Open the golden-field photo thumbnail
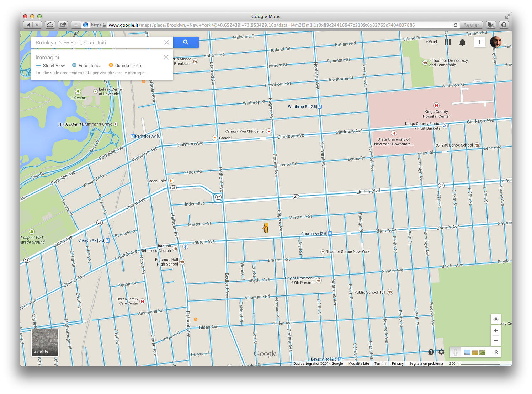Viewport: 532px width, 394px height. 475,352
